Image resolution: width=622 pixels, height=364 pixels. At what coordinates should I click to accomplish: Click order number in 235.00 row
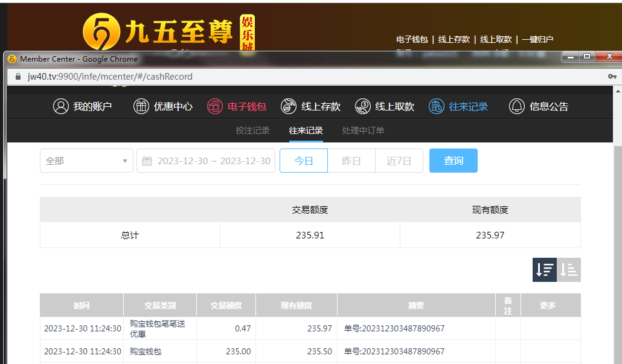(394, 351)
